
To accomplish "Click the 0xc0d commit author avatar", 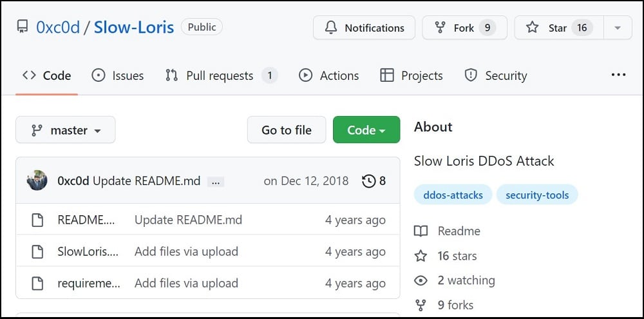I will point(37,180).
